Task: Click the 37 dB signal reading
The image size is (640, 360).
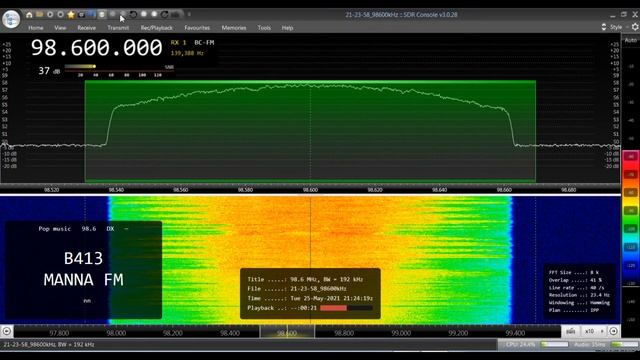Action: tap(49, 71)
